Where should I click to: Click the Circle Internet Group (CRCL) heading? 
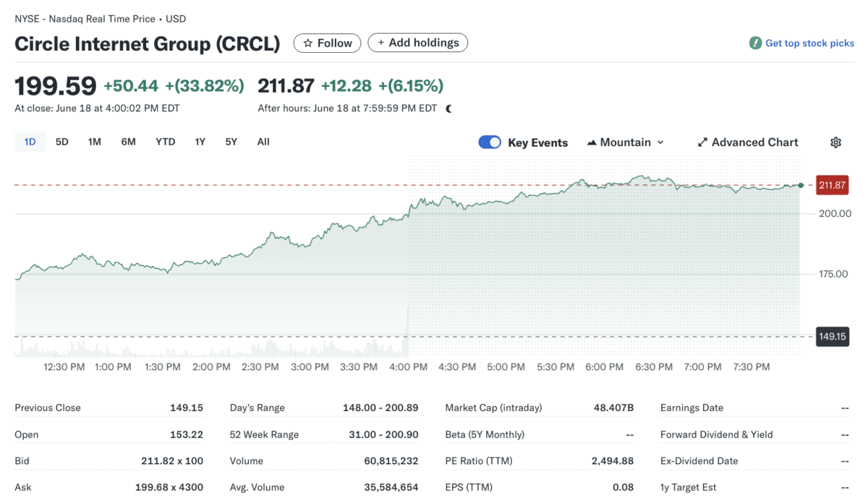tap(148, 43)
